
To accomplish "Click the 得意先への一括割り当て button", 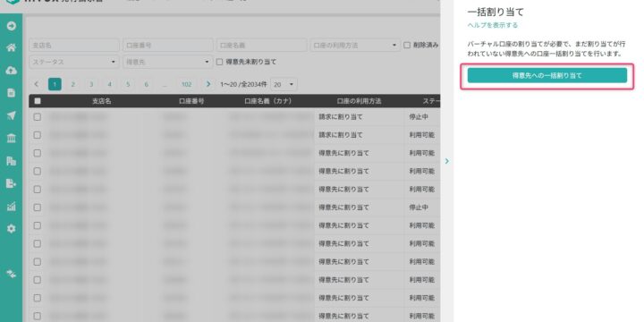I will [x=547, y=75].
